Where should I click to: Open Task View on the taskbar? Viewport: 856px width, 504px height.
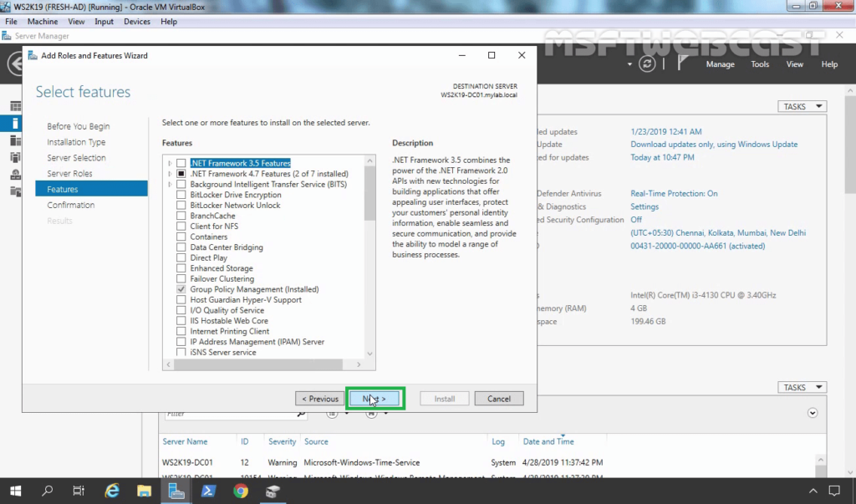click(x=79, y=491)
